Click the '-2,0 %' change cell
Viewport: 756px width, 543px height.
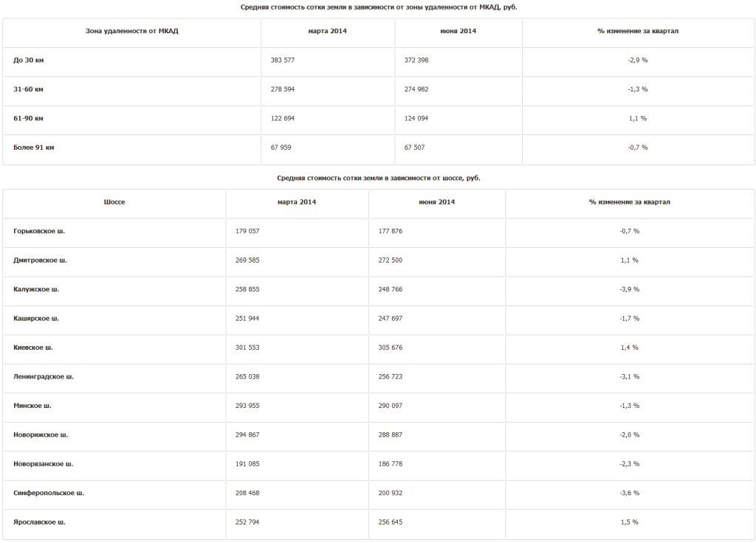pyautogui.click(x=630, y=435)
